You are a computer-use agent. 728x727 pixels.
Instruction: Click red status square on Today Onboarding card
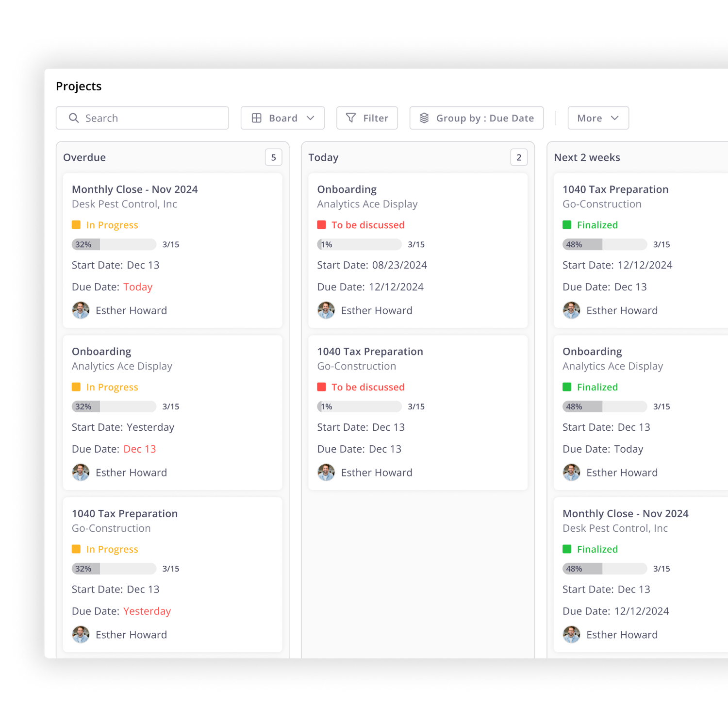point(321,225)
